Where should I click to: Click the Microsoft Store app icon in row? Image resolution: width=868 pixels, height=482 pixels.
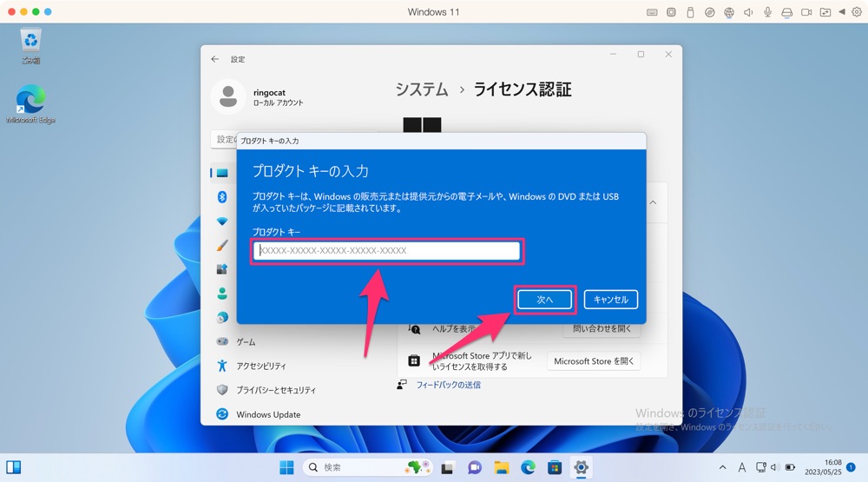pyautogui.click(x=413, y=361)
